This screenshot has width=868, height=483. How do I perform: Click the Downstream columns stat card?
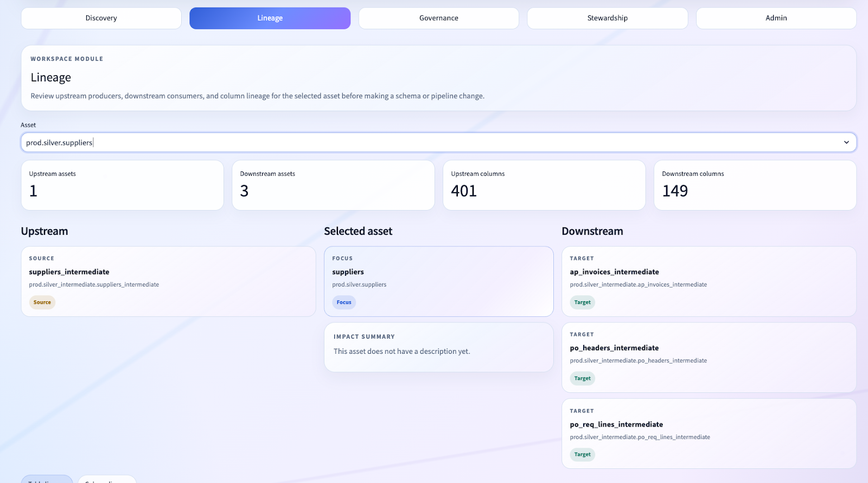click(755, 185)
